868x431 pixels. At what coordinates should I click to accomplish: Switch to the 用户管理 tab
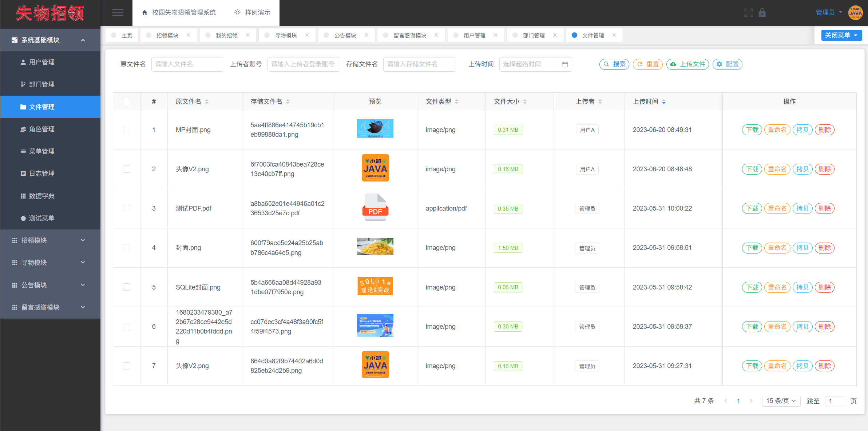point(474,35)
